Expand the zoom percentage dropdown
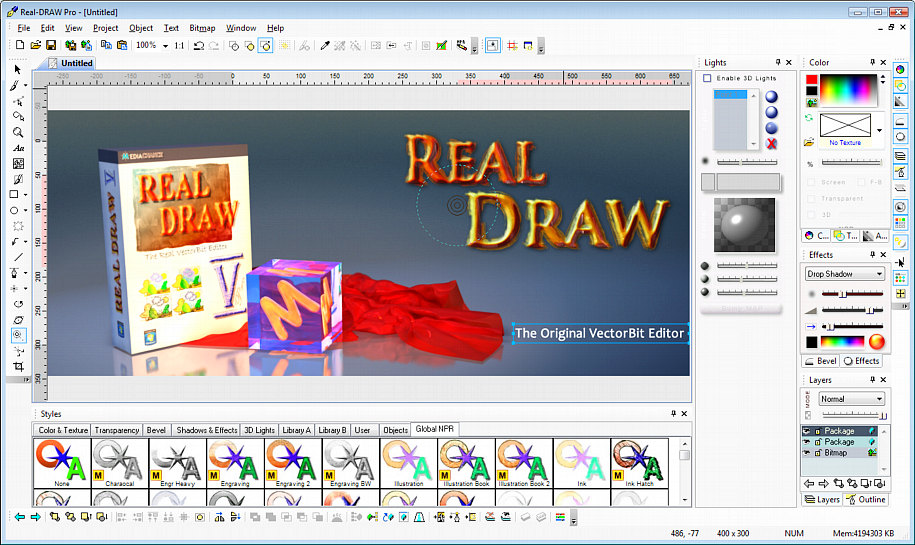This screenshot has height=545, width=915. point(165,45)
